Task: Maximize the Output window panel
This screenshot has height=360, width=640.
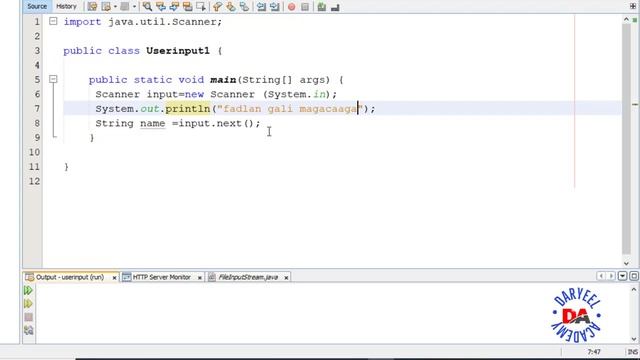Action: 634,276
